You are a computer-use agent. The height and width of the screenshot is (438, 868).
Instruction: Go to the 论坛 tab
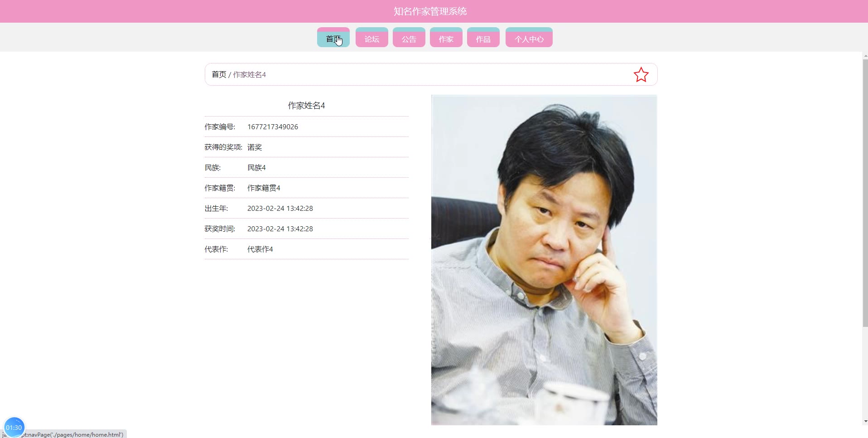tap(372, 37)
